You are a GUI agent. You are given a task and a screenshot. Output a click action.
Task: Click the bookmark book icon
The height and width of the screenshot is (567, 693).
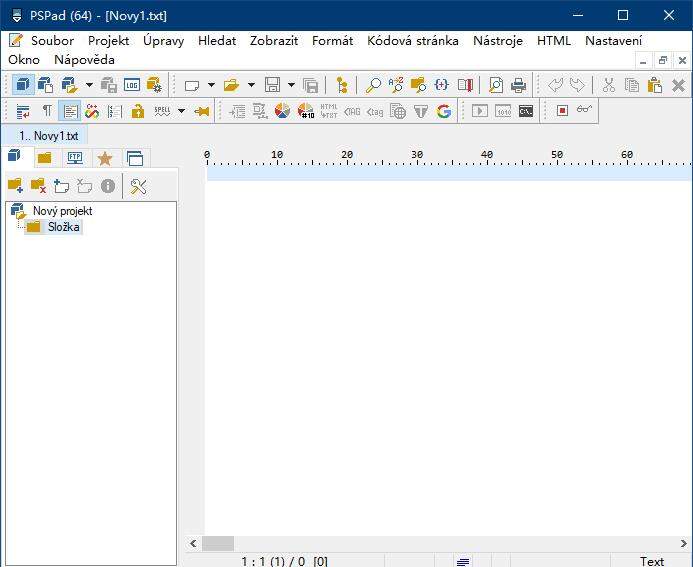point(465,84)
